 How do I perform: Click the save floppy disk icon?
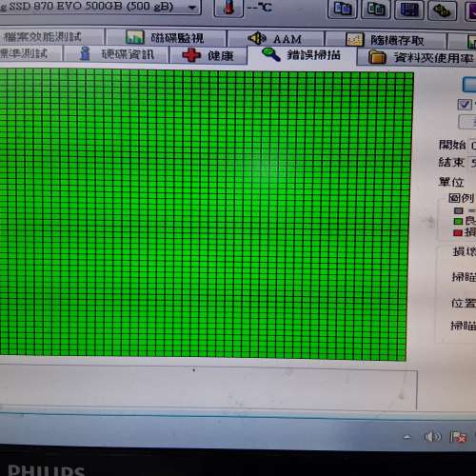[x=409, y=10]
